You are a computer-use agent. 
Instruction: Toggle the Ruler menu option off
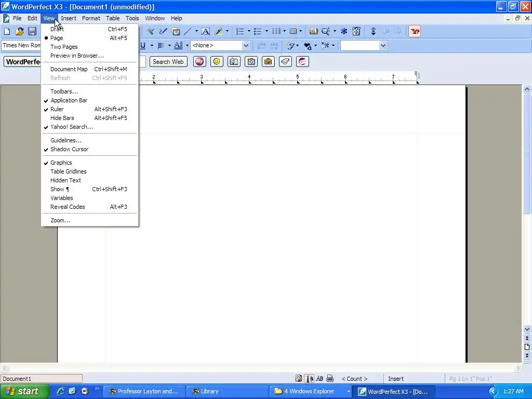click(x=90, y=109)
